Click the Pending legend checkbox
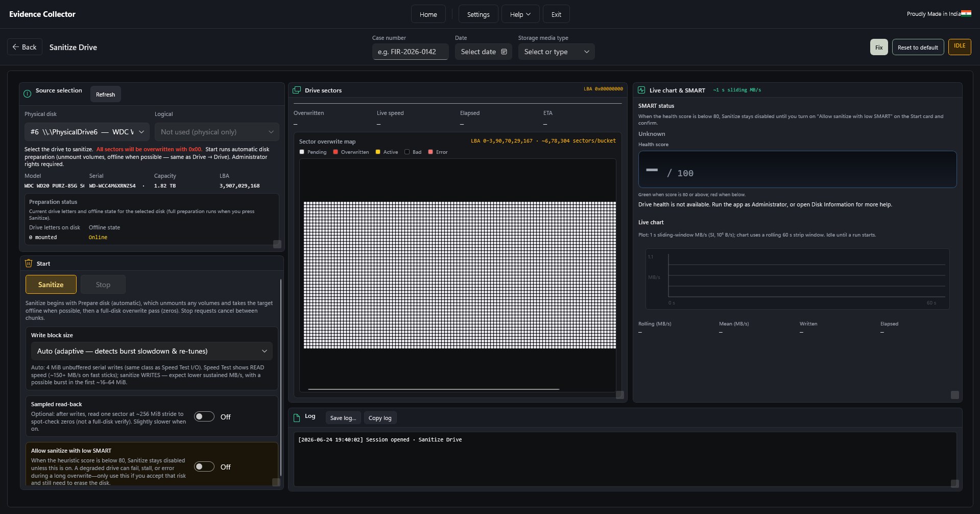The width and height of the screenshot is (980, 514). [x=302, y=152]
